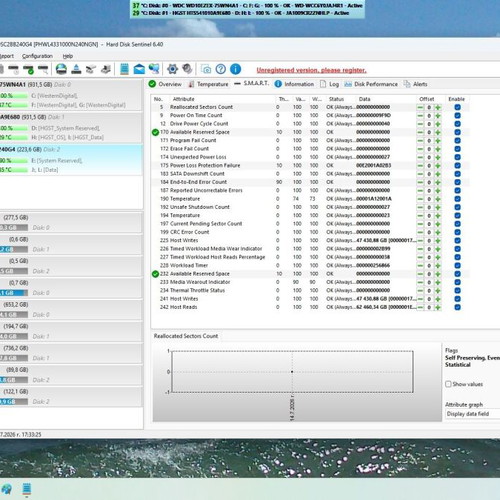This screenshot has height=500, width=500.
Task: Select the Power Loss Protection Failure row
Action: coord(310,166)
